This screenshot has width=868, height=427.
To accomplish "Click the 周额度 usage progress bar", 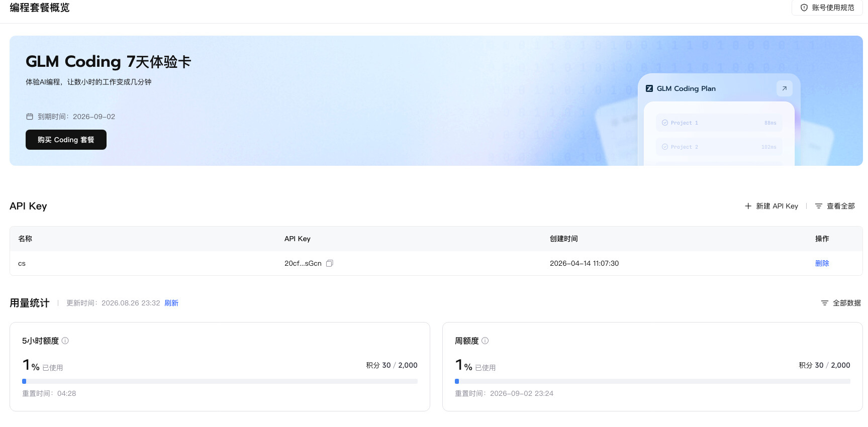I will [x=652, y=381].
